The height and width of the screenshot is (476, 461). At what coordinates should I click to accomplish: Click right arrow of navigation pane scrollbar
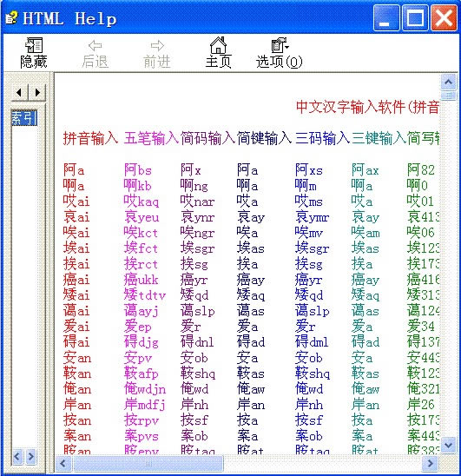coord(31,457)
